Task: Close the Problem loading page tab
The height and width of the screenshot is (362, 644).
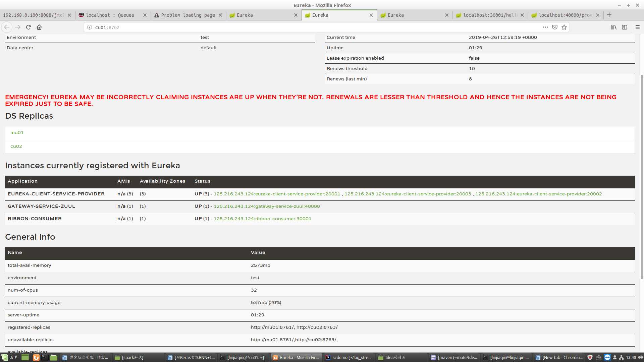Action: pyautogui.click(x=220, y=15)
